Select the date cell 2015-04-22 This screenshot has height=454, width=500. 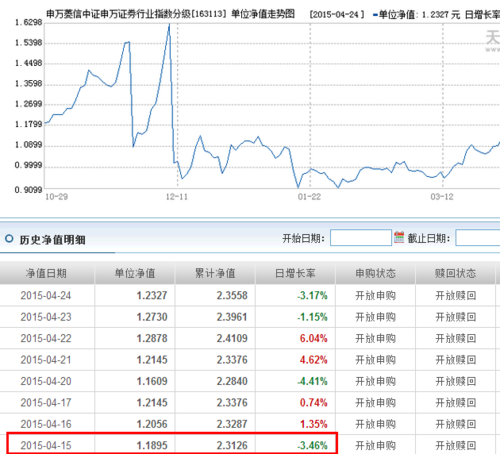tap(46, 338)
